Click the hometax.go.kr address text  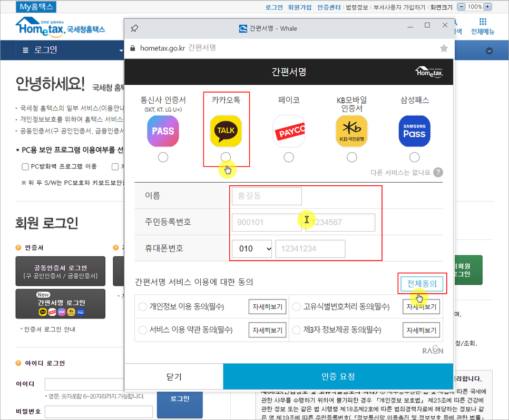point(162,48)
